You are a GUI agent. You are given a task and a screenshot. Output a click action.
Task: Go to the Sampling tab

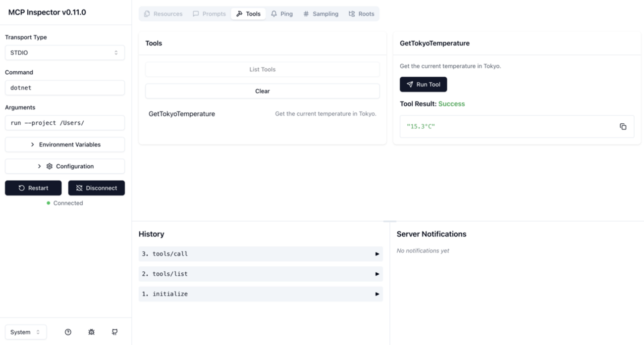tap(321, 14)
